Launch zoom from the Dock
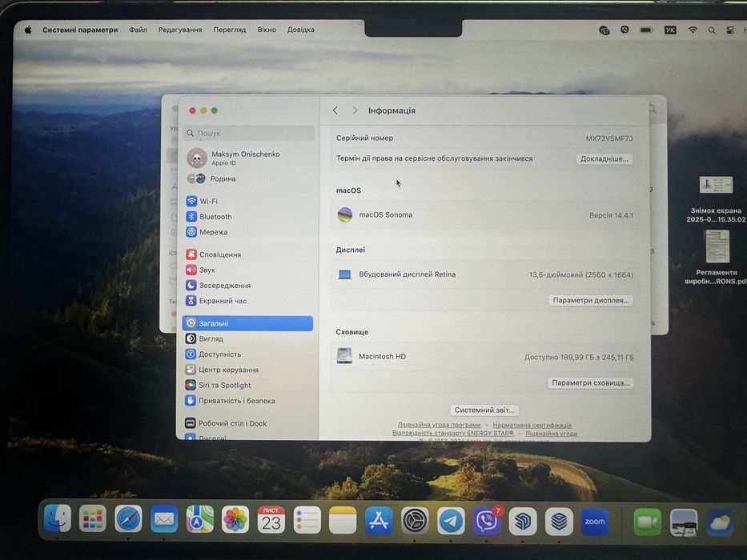Viewport: 747px width, 560px height. [595, 522]
